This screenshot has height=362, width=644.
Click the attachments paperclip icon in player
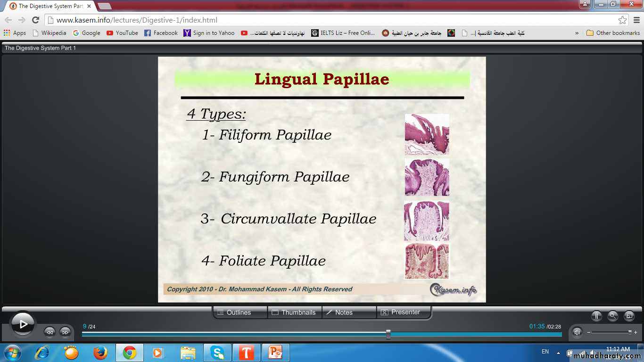(x=596, y=316)
